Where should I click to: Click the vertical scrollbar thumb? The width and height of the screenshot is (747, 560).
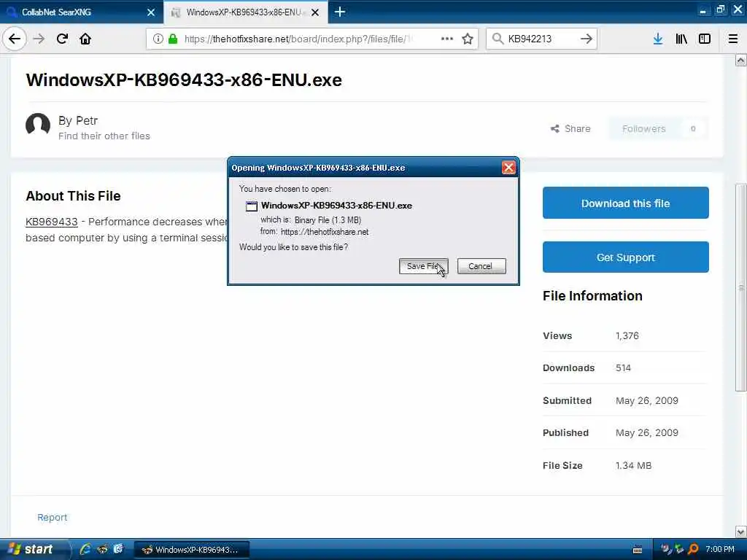click(x=741, y=287)
